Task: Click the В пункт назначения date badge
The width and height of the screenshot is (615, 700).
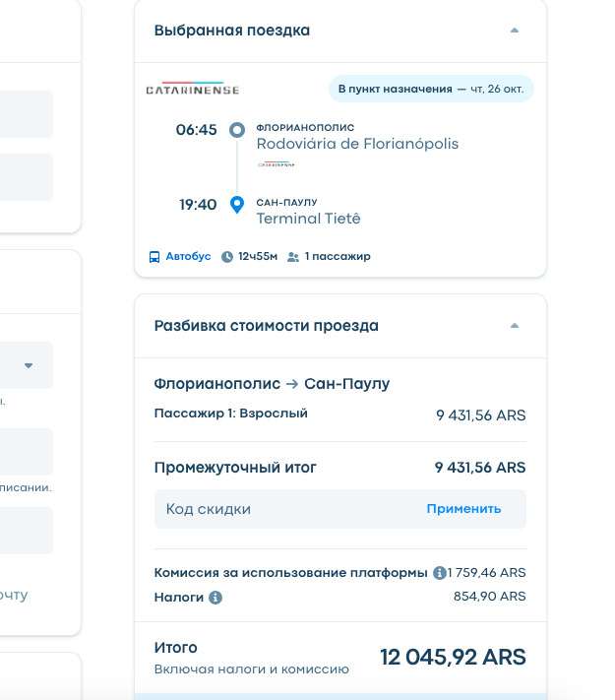Action: (431, 89)
